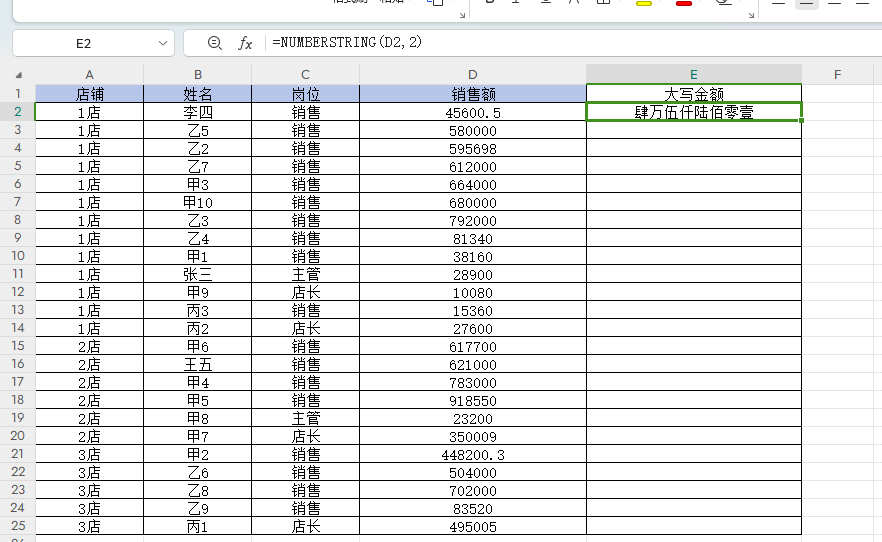The width and height of the screenshot is (882, 542).
Task: Select the cell containing 448200.3
Action: tap(472, 454)
